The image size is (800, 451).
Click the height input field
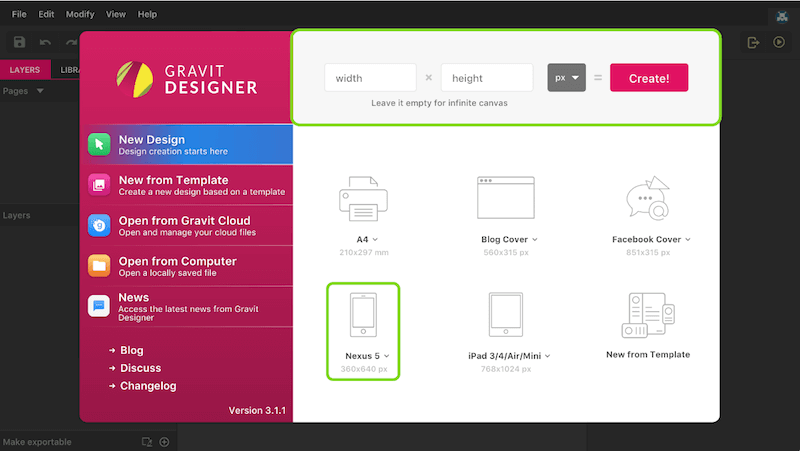point(487,78)
